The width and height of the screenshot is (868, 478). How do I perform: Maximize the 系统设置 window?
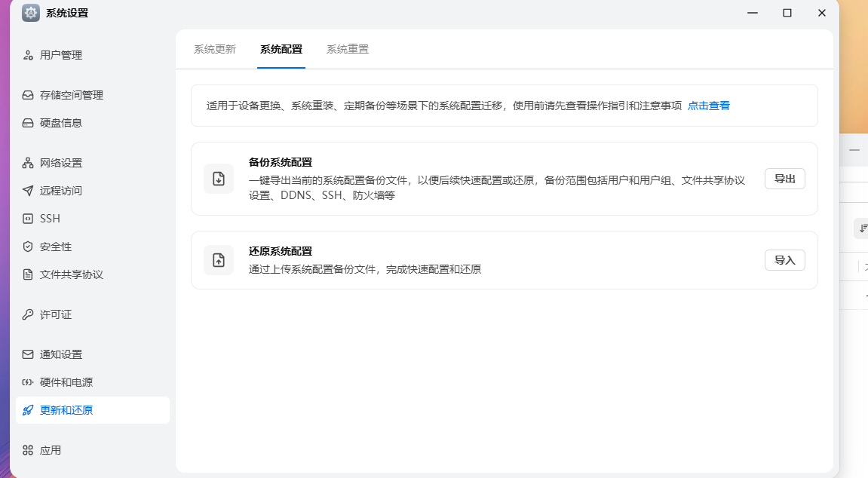point(787,13)
